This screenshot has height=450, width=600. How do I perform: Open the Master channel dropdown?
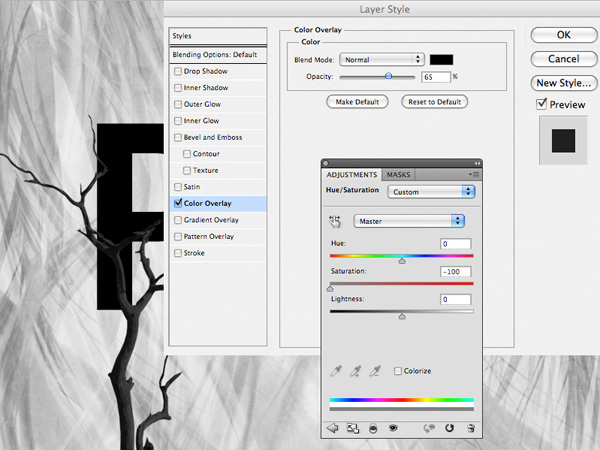[x=409, y=221]
